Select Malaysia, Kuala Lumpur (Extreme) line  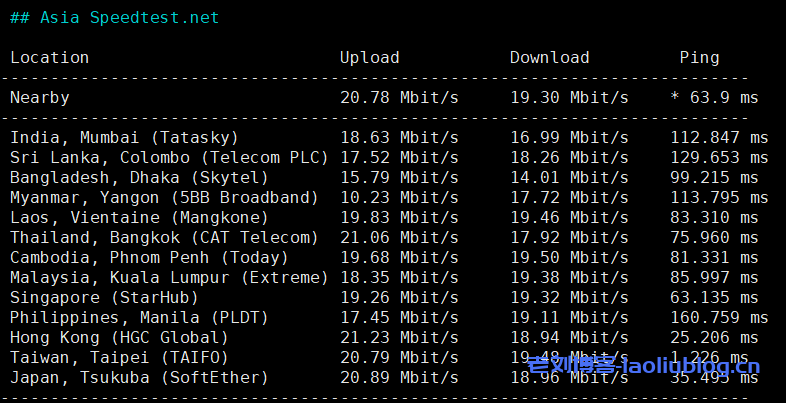(x=169, y=277)
